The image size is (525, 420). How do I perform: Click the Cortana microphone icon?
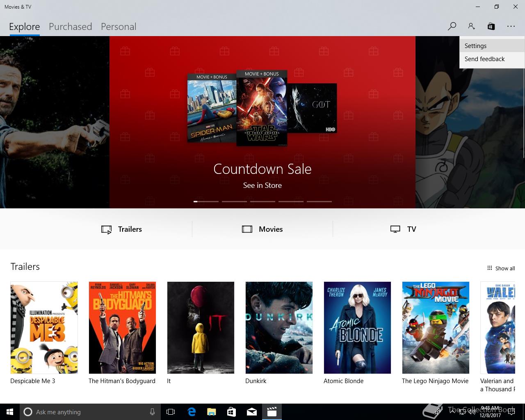(152, 412)
